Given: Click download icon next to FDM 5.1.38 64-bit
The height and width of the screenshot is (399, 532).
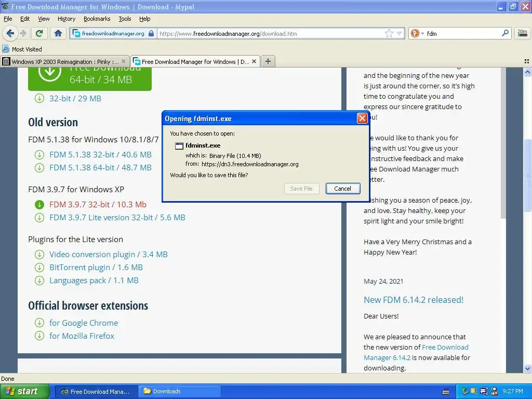Looking at the screenshot, I should 39,168.
